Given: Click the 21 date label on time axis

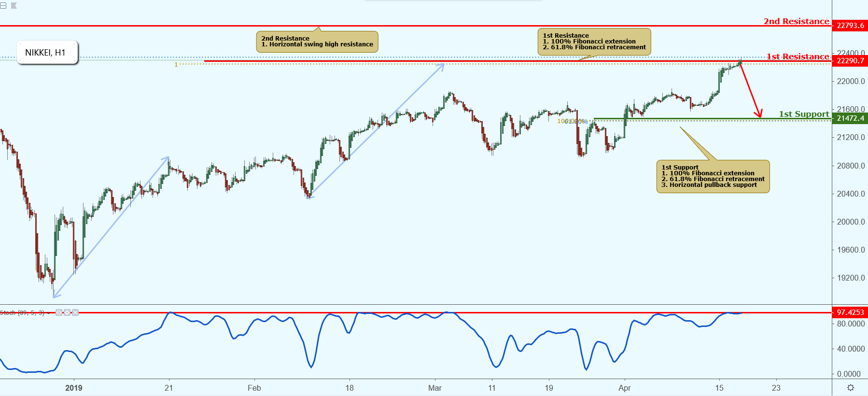Looking at the screenshot, I should [168, 388].
